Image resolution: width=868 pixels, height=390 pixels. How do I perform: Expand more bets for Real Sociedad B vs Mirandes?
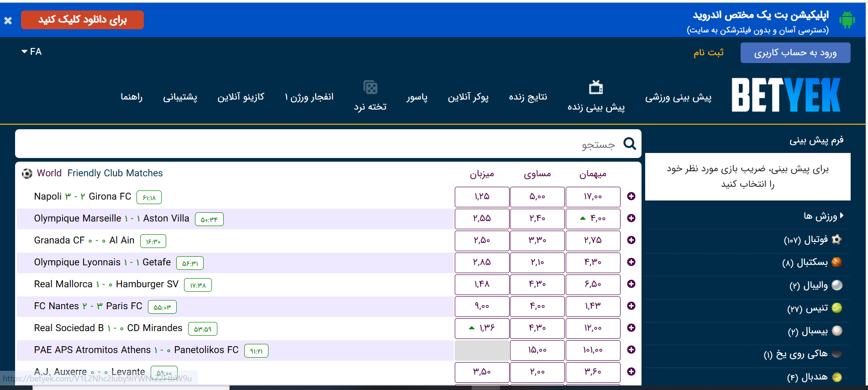coord(631,328)
